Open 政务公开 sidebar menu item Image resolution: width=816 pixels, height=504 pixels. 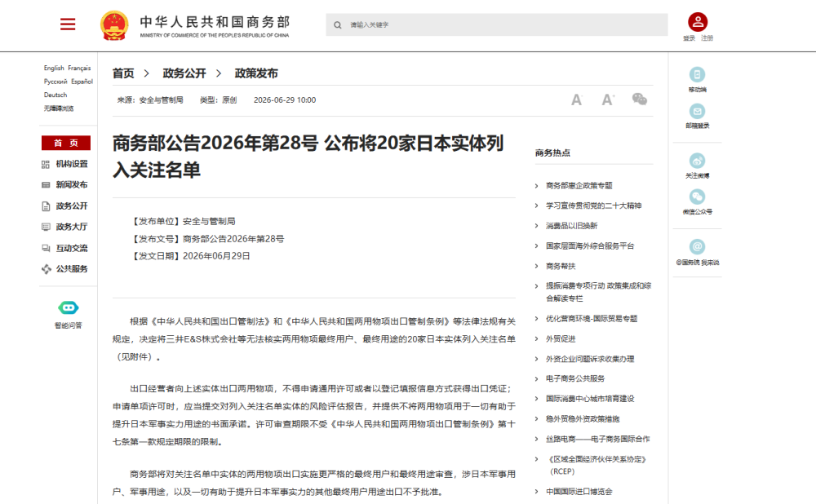click(x=72, y=206)
